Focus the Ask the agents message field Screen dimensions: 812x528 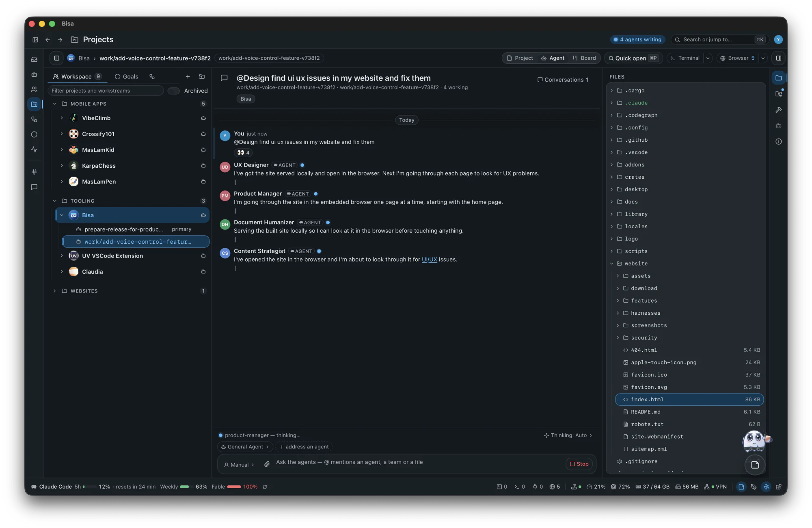click(x=418, y=462)
